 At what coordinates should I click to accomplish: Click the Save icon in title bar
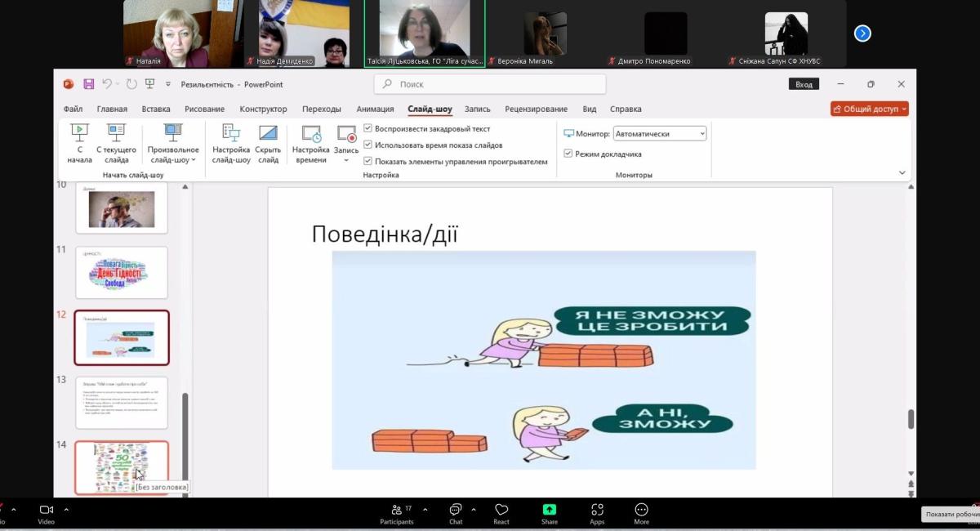tap(88, 84)
